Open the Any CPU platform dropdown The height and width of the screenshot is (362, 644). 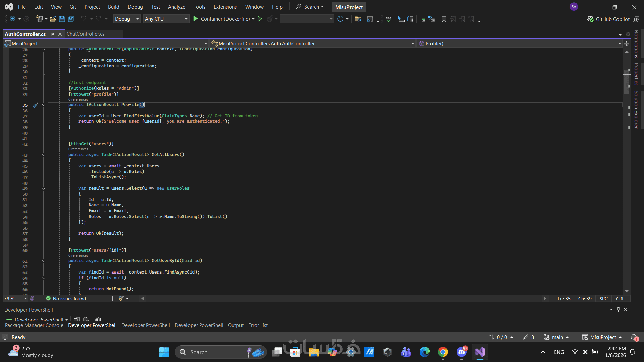tap(166, 19)
